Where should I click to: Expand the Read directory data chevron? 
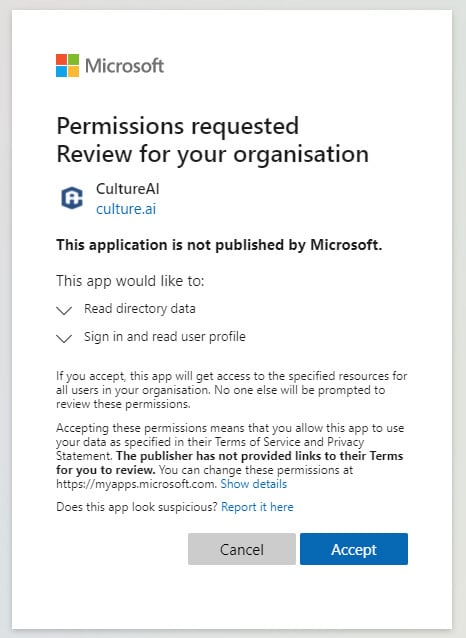coord(64,310)
